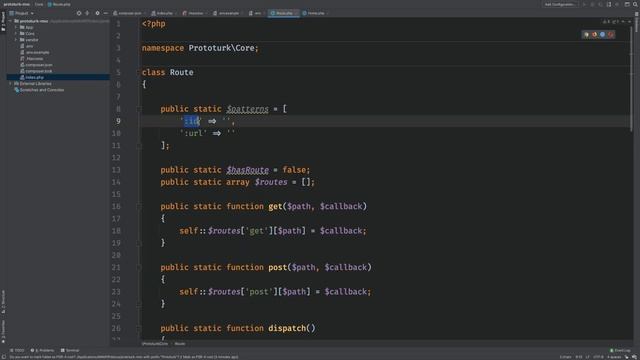
Task: Switch to index.php editor tab
Action: point(164,13)
